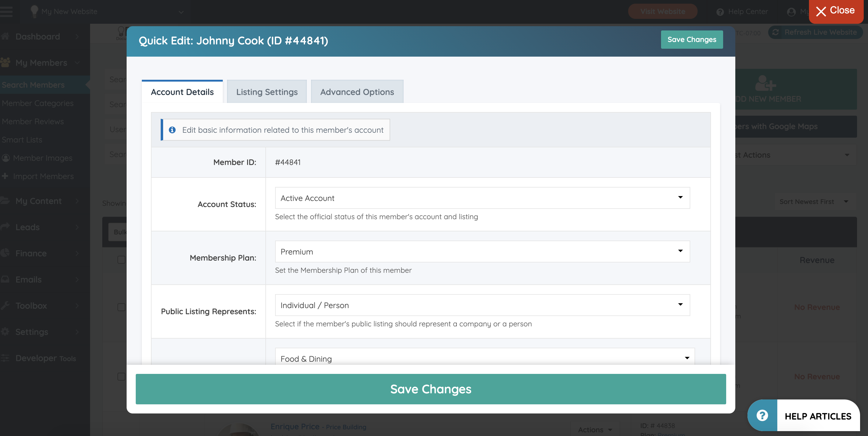Switch to the Advanced Options tab
The width and height of the screenshot is (868, 436).
click(357, 92)
